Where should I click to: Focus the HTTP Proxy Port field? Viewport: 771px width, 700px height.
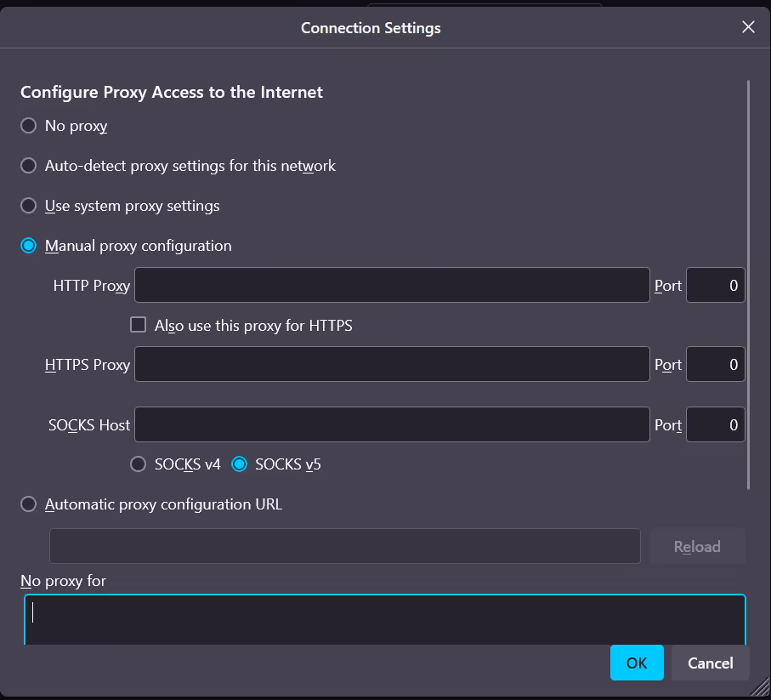click(x=716, y=285)
